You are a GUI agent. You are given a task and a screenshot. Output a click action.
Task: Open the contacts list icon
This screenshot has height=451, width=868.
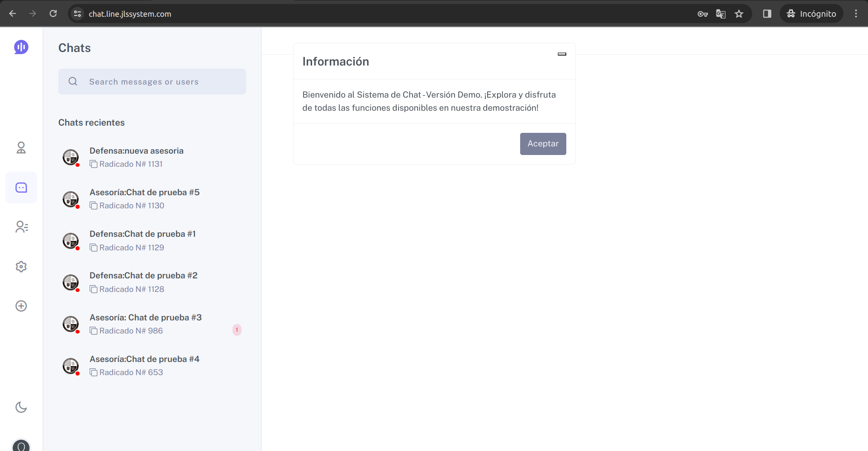coord(21,227)
